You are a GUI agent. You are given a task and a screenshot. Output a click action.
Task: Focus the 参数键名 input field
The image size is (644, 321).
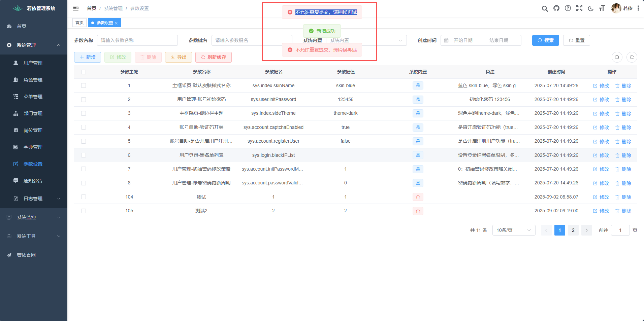252,40
